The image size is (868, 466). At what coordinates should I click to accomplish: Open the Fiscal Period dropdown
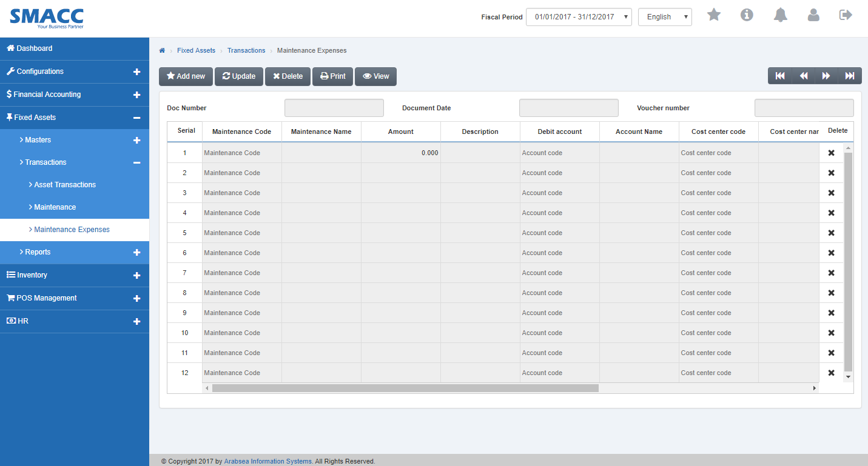pos(579,16)
